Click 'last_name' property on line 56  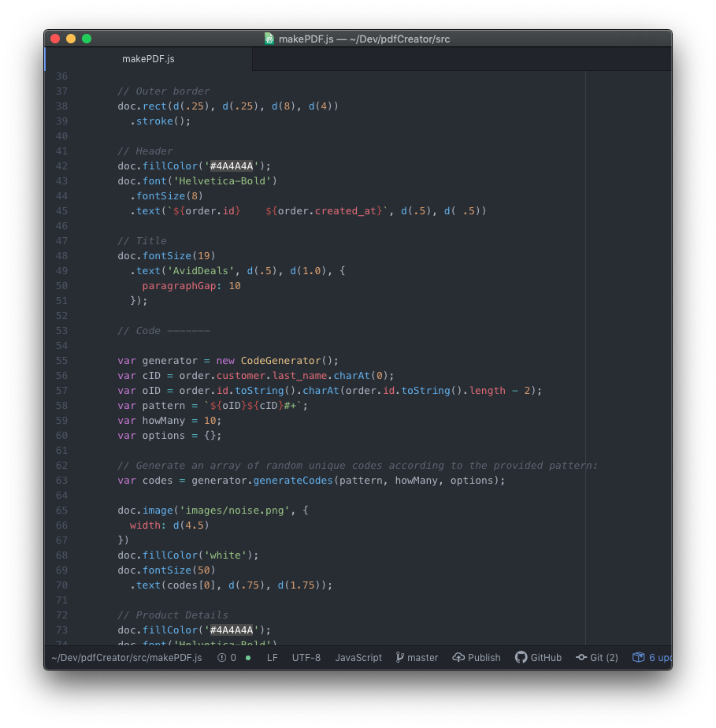point(299,376)
